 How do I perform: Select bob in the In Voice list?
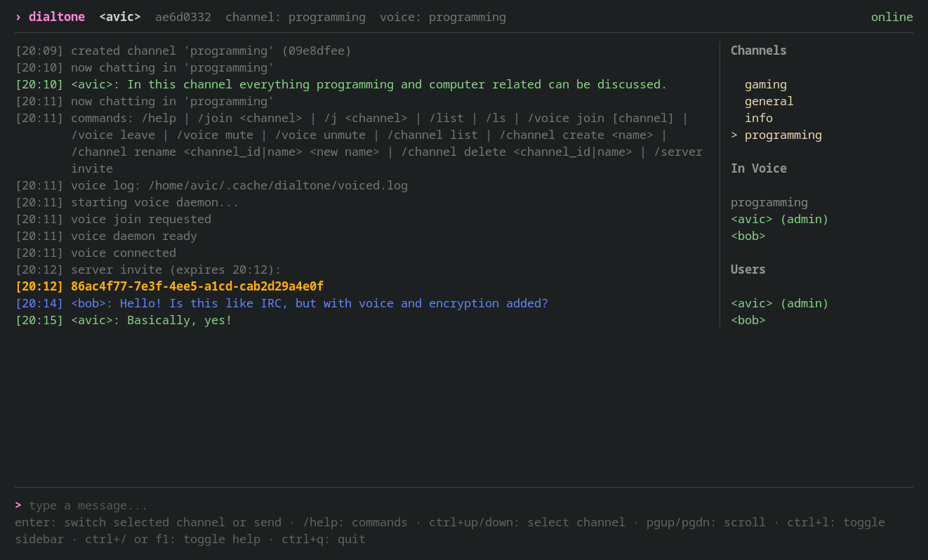coord(748,236)
